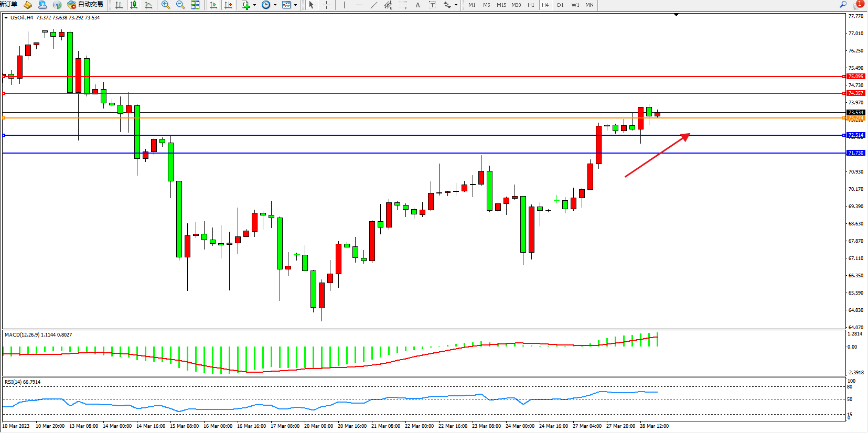The image size is (868, 433).
Task: Choose the Draw Horizontal Line tool
Action: coord(359,5)
